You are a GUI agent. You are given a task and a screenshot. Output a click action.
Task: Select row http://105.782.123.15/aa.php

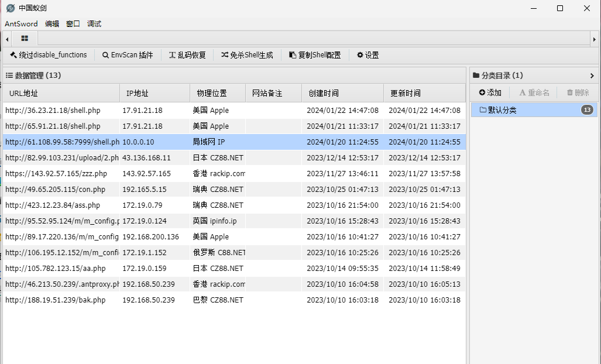tap(234, 268)
